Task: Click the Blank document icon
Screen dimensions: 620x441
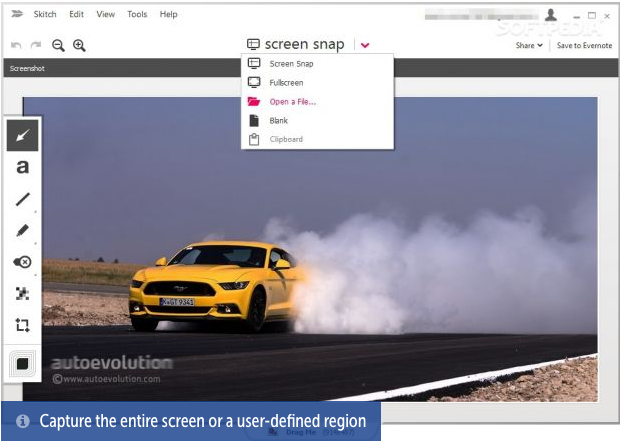Action: pos(254,120)
